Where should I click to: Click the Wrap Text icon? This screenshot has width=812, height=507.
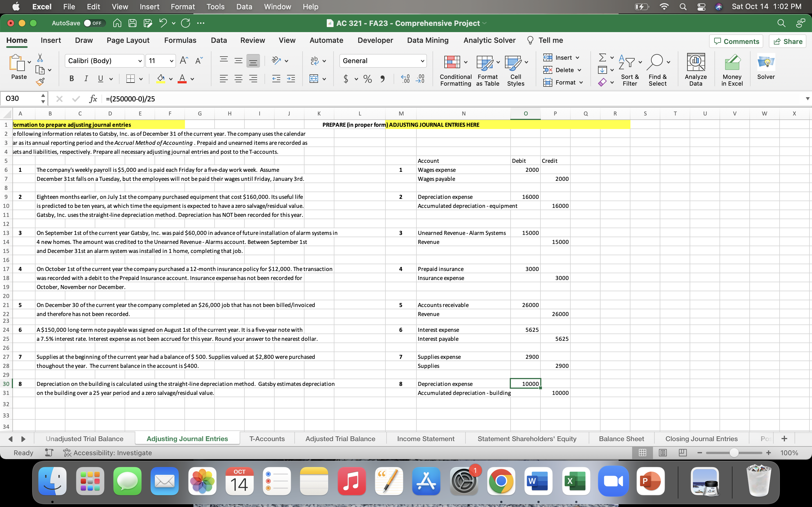pyautogui.click(x=314, y=61)
